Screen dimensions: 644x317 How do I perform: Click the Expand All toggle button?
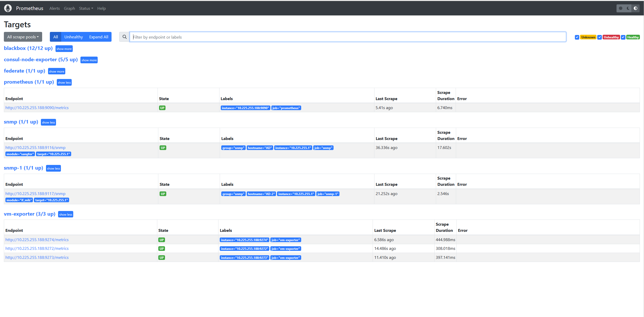pos(98,37)
